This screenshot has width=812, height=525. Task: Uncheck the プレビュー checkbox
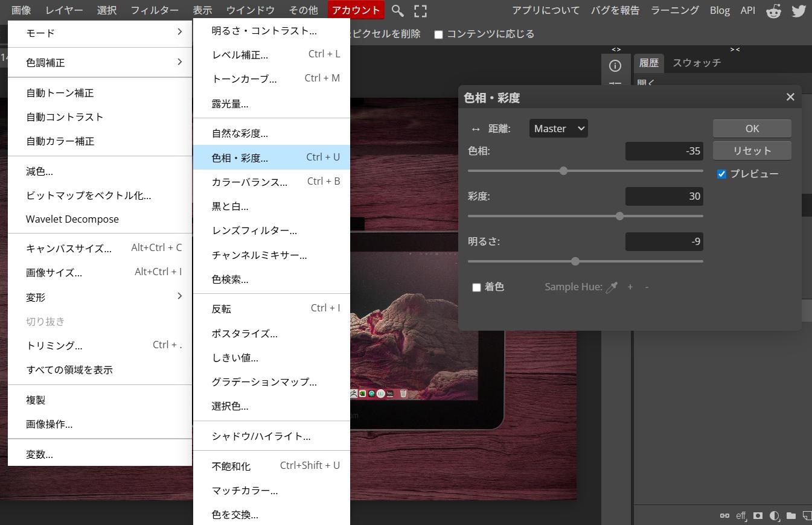tap(721, 174)
